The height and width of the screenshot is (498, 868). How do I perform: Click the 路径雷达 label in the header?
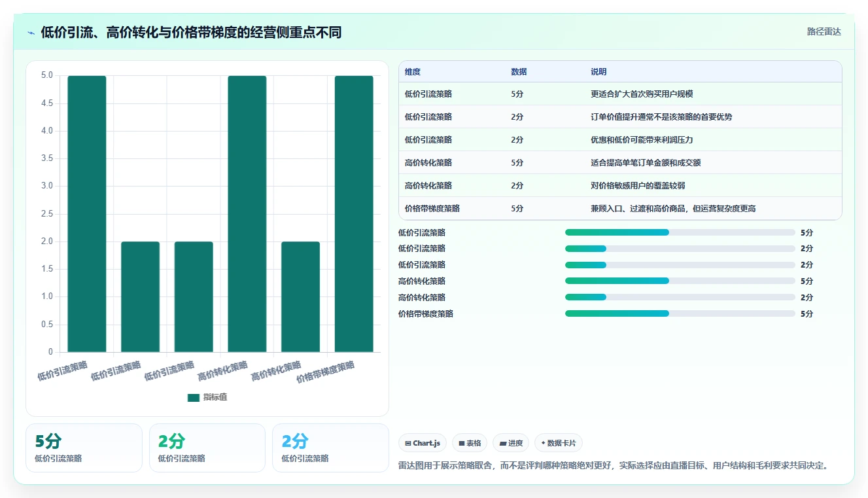pyautogui.click(x=824, y=31)
